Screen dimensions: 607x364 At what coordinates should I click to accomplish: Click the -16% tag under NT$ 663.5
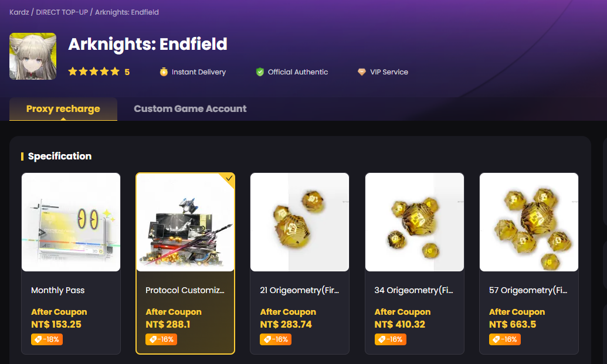504,339
